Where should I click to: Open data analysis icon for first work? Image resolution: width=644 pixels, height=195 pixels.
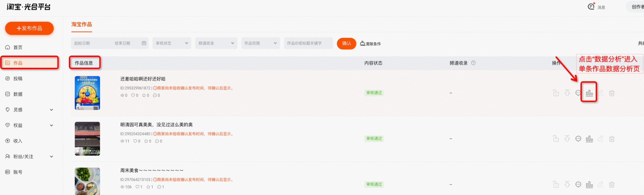pos(589,93)
